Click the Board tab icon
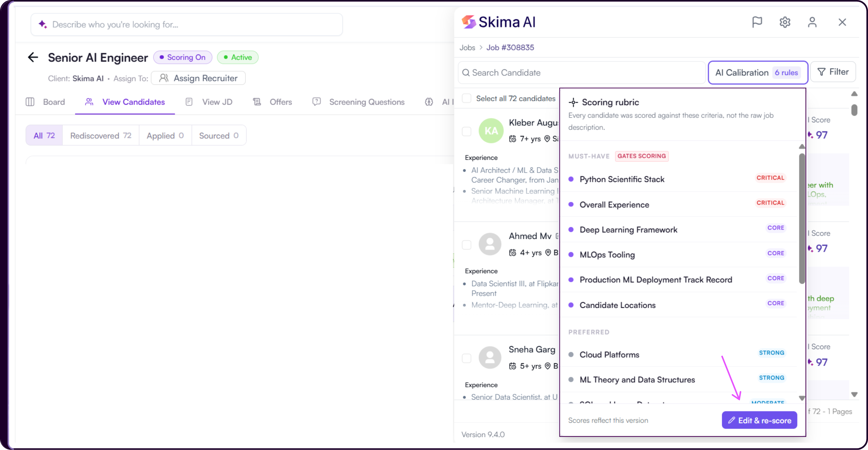Screen dimensions: 868x450 30,102
